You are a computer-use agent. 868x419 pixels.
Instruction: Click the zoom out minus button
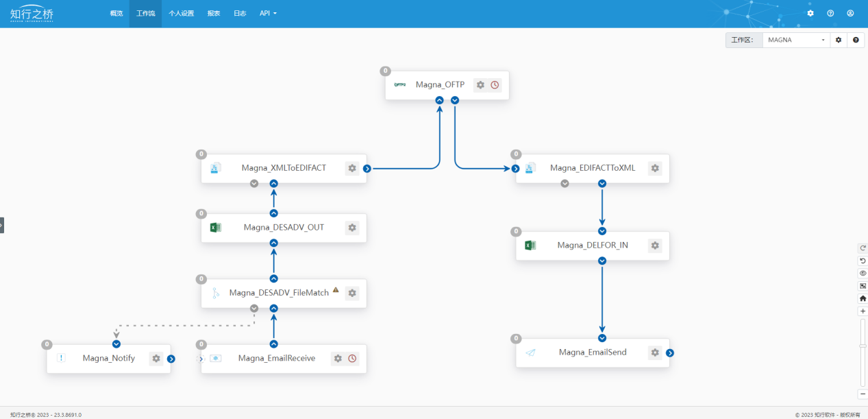click(863, 394)
